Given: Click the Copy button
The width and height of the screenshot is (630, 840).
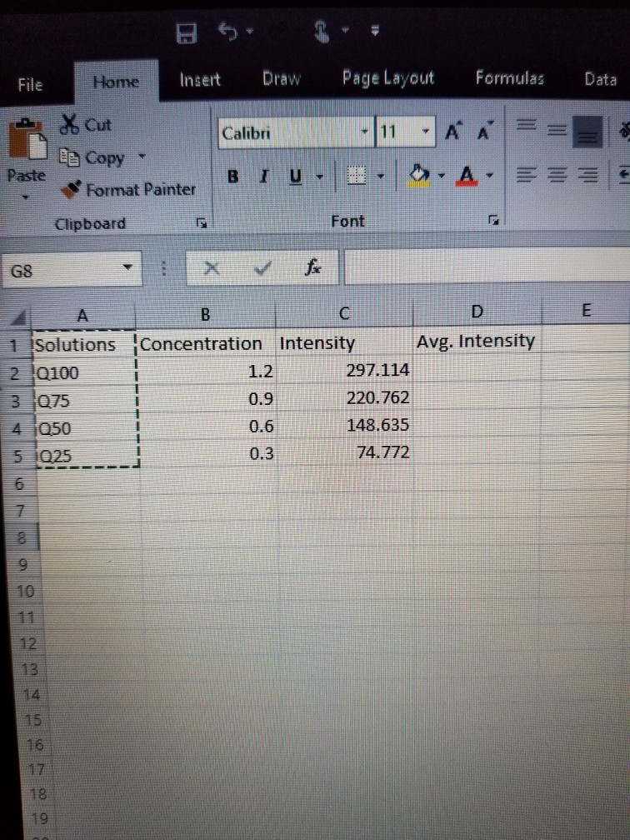Looking at the screenshot, I should tap(92, 157).
